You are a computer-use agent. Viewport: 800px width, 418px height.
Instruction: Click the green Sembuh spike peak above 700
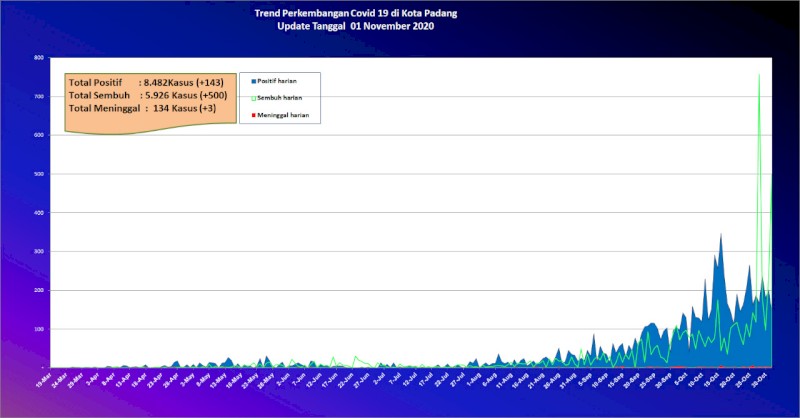pyautogui.click(x=759, y=76)
